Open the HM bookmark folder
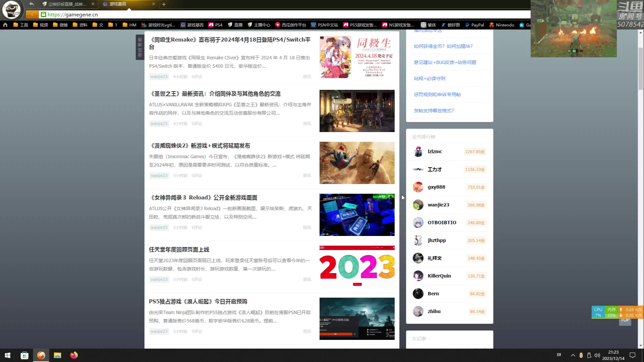Viewport: 644px width, 362px height. click(129, 25)
